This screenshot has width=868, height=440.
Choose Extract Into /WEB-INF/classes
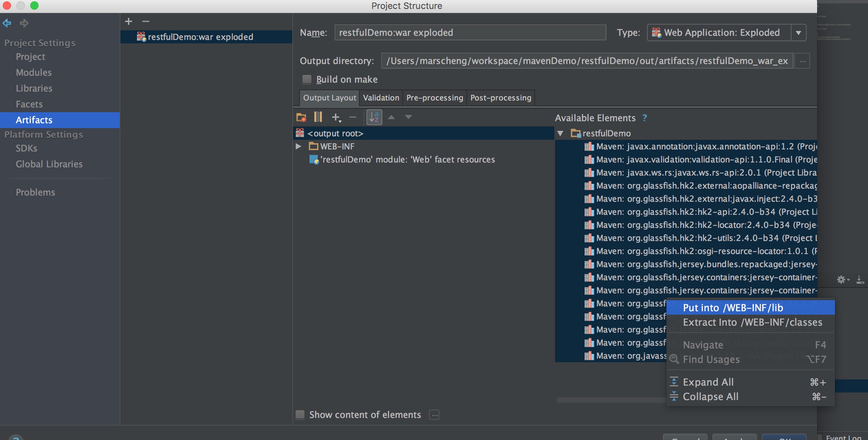[x=751, y=322]
